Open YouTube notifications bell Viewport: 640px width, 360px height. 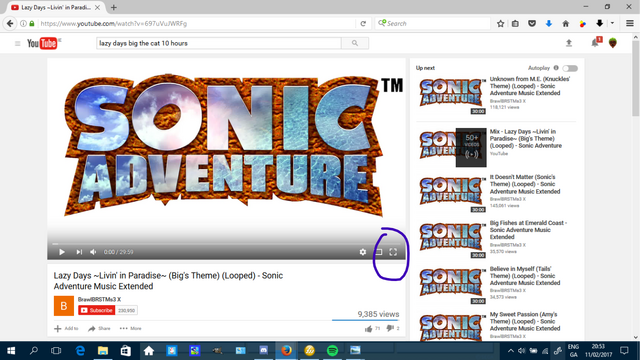tap(595, 42)
